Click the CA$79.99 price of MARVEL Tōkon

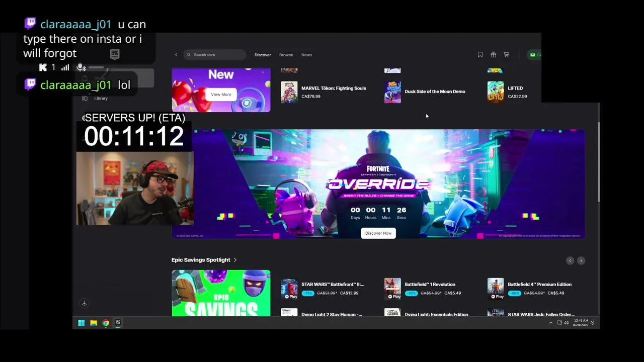coord(311,97)
